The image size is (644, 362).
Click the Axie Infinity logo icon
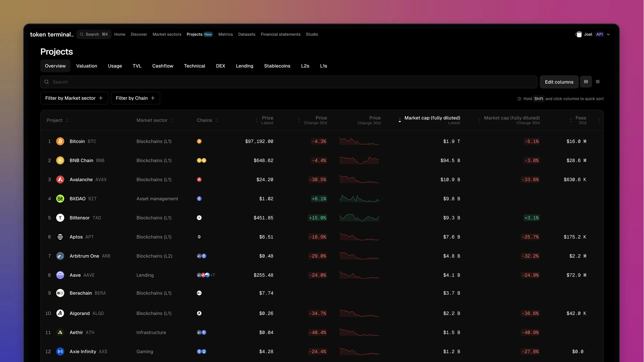coord(60,352)
